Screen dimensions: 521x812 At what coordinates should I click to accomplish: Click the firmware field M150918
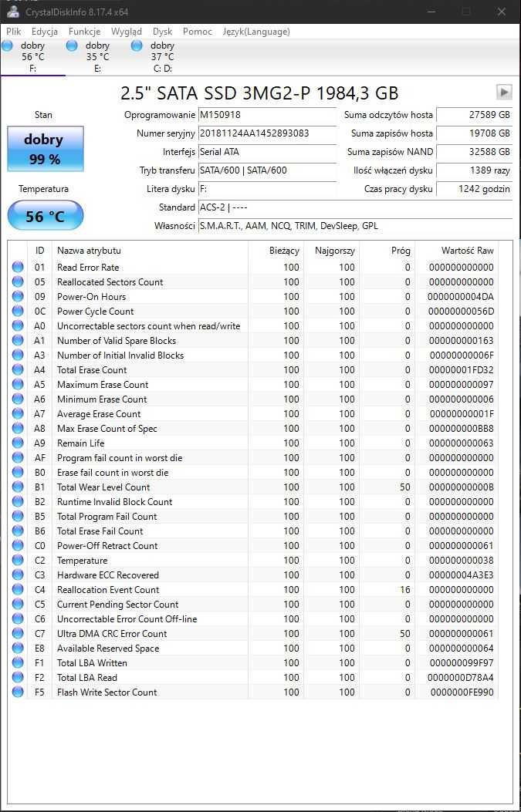click(267, 115)
